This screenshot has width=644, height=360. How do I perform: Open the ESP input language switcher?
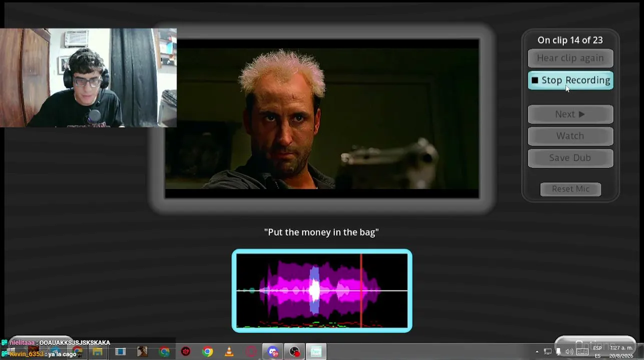coord(597,352)
